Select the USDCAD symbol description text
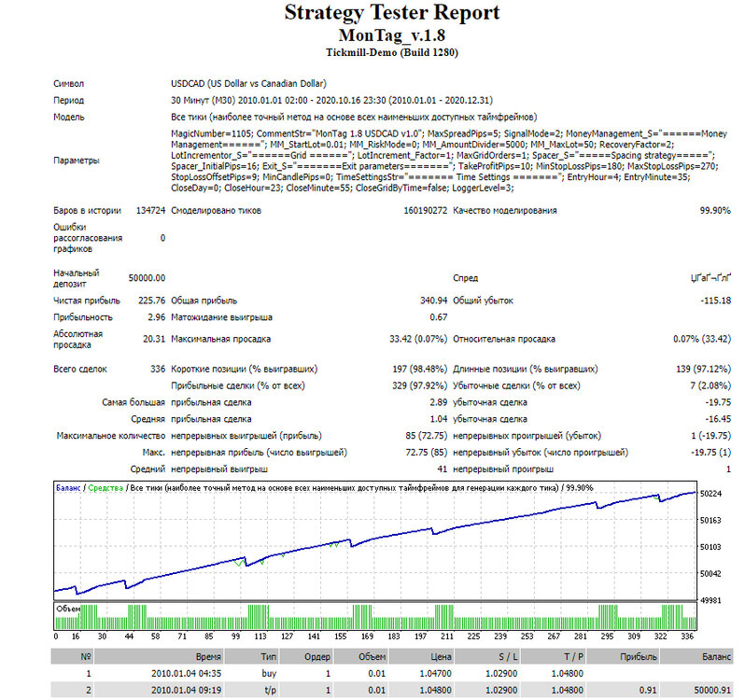This screenshot has height=700, width=745. point(248,84)
